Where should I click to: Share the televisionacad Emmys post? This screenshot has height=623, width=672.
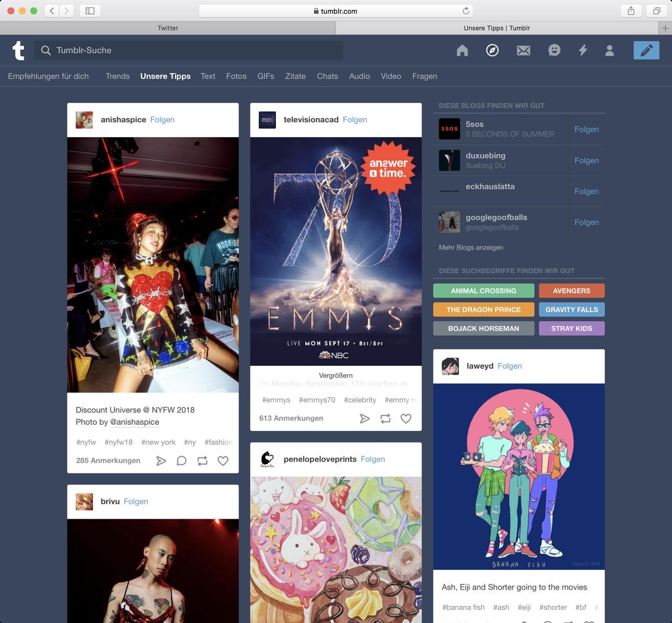[x=364, y=419]
